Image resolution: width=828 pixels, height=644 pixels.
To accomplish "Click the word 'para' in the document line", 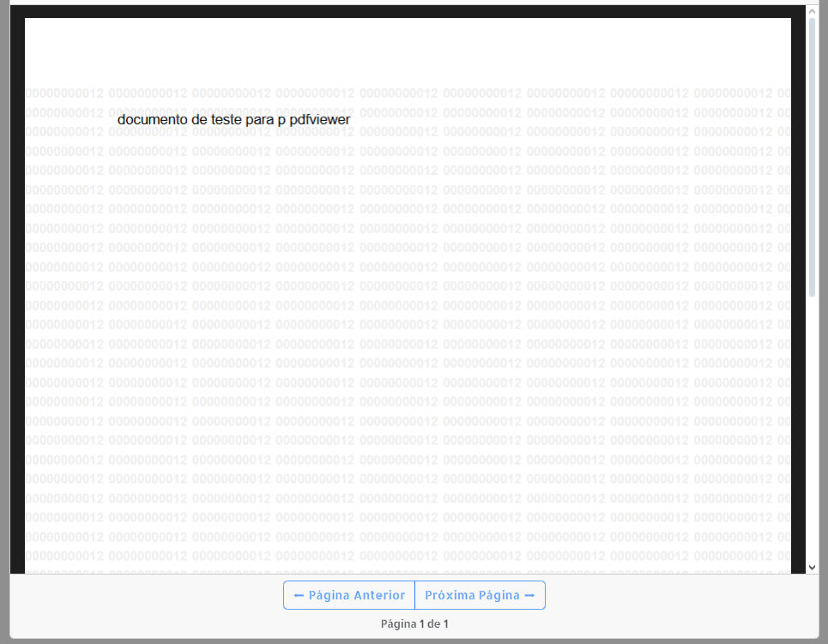I will [259, 120].
